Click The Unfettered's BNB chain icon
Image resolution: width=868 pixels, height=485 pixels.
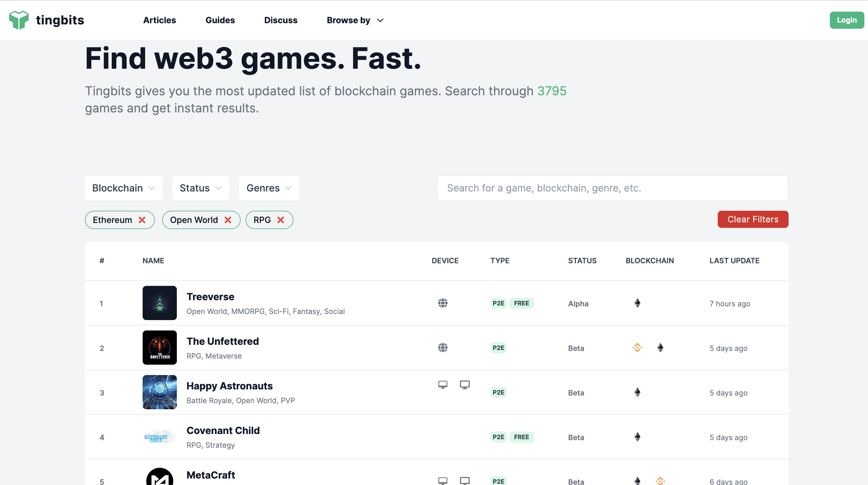[637, 348]
